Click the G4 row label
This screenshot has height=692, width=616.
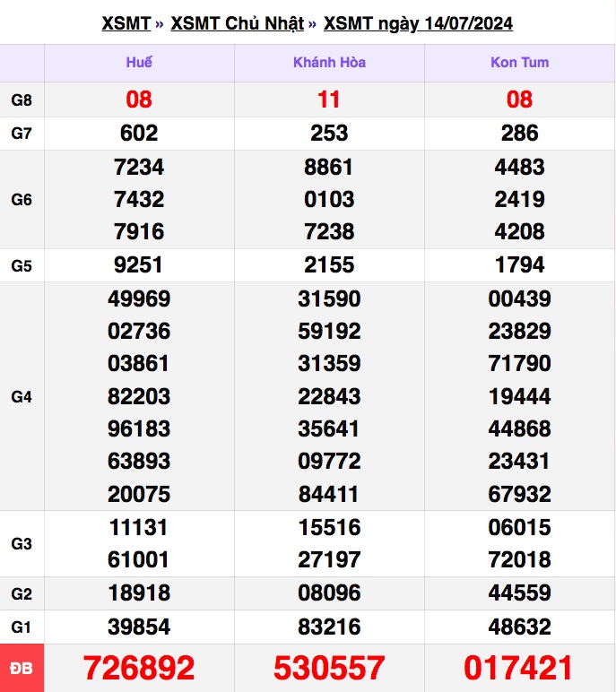[22, 397]
